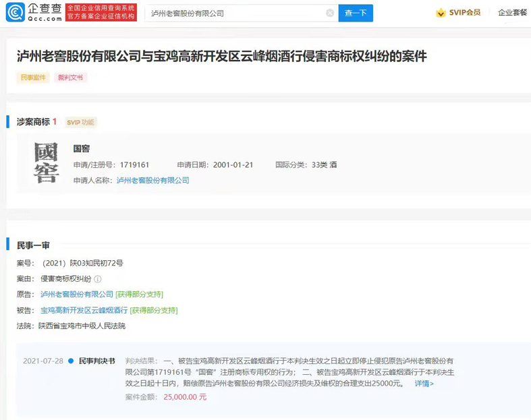Focus the search field containing 泸州老窖股份有限公司
This screenshot has height=420, width=531.
(x=242, y=13)
